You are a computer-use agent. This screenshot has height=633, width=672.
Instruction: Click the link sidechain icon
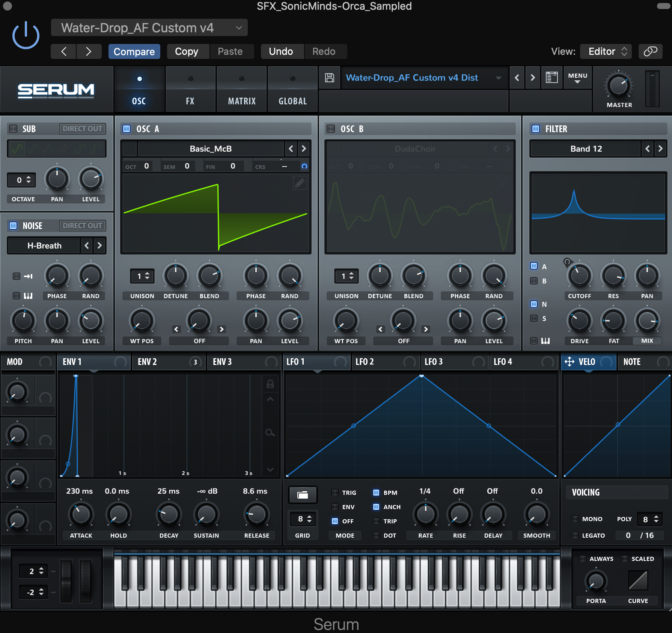point(650,51)
